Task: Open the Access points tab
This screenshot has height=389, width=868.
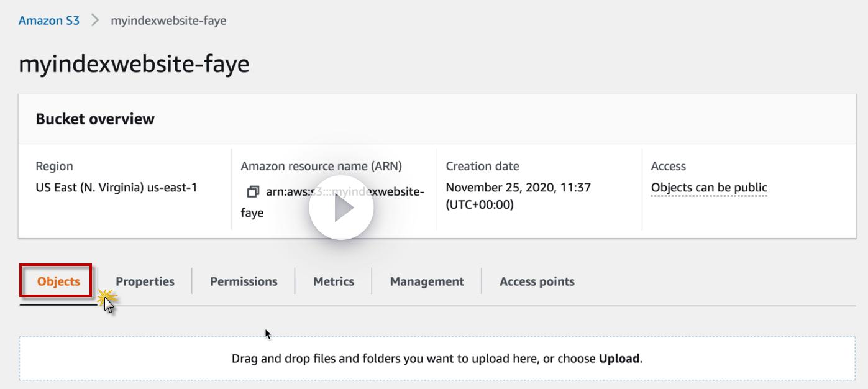Action: (x=537, y=281)
